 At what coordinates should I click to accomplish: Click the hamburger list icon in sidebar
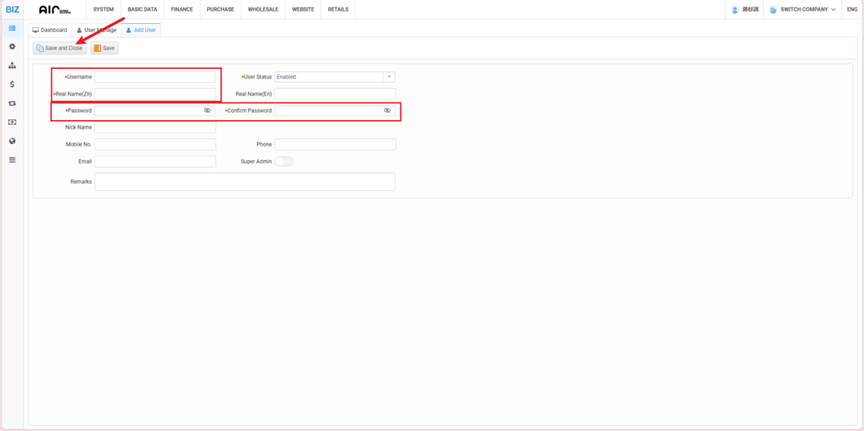point(12,160)
